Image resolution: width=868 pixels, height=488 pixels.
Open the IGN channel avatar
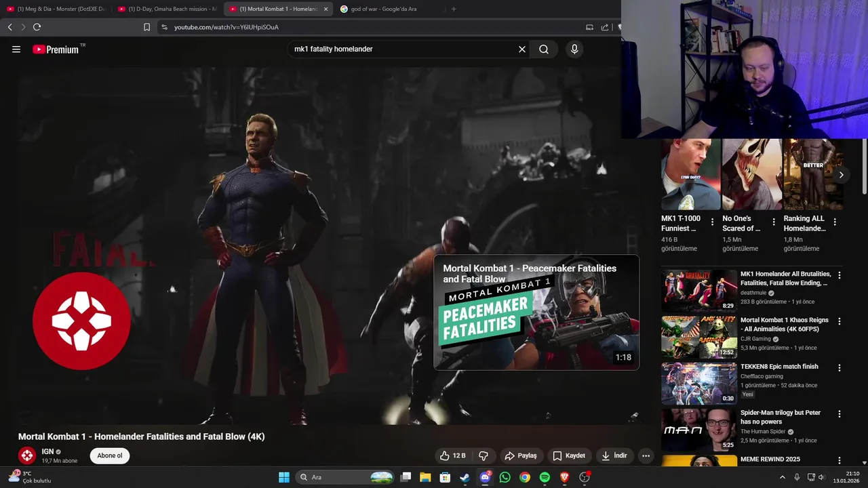pos(27,455)
